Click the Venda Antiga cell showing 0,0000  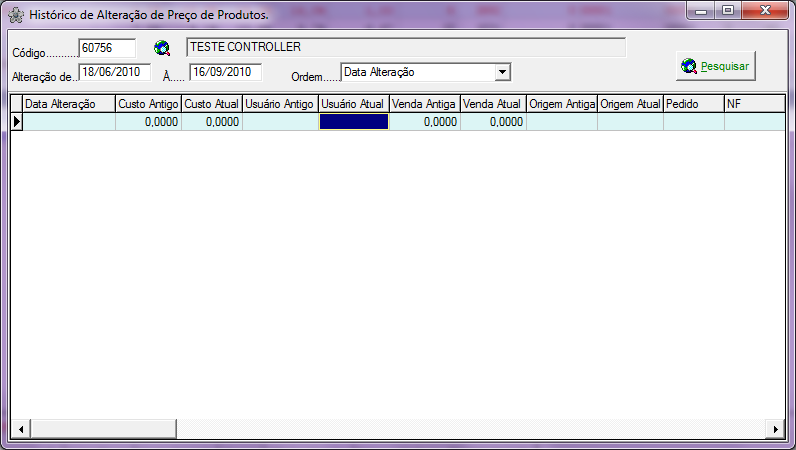tap(425, 122)
